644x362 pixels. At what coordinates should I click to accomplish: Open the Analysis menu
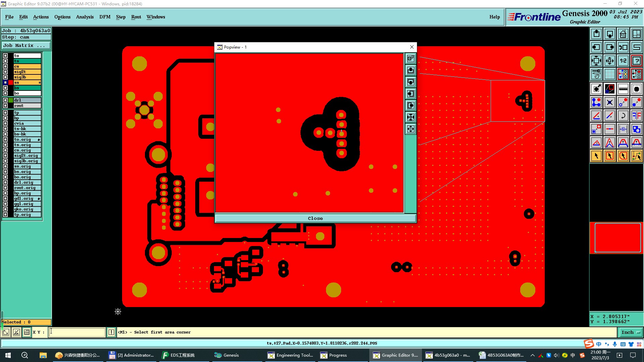85,17
